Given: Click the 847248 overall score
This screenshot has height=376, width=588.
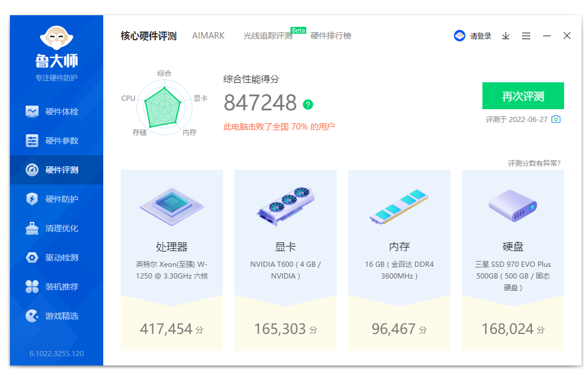Looking at the screenshot, I should (x=260, y=103).
